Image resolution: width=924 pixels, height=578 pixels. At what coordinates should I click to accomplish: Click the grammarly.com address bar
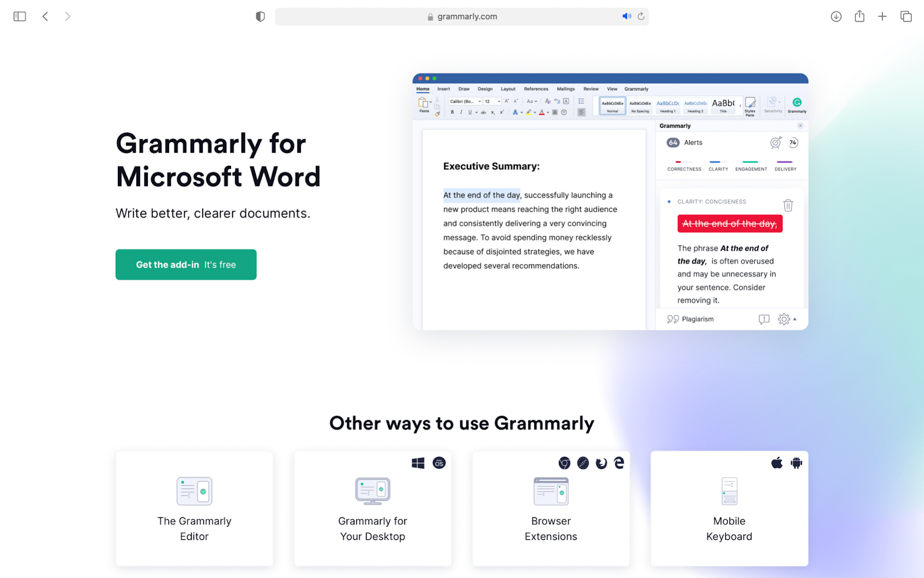click(x=462, y=16)
